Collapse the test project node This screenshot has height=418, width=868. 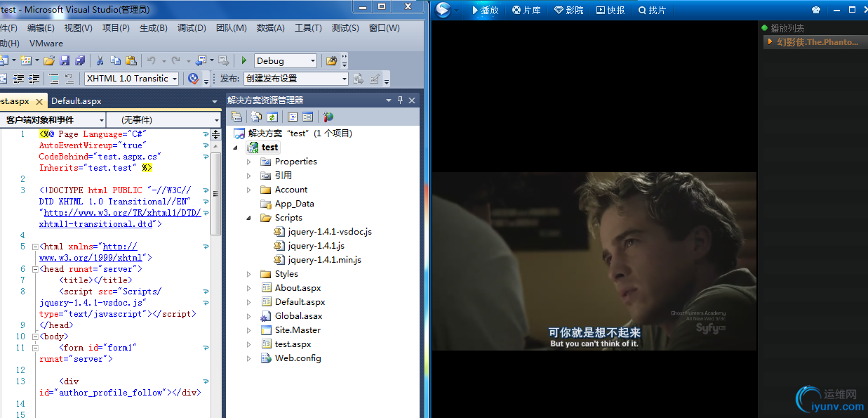[236, 148]
